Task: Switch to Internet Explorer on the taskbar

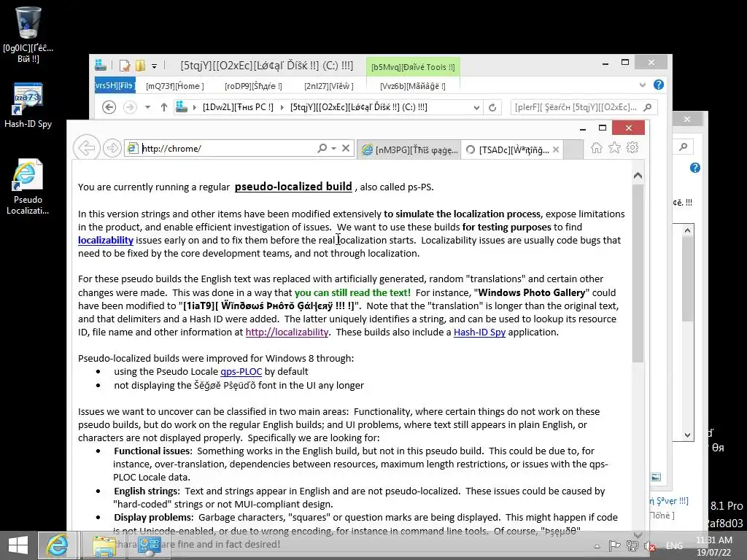Action: [x=57, y=545]
